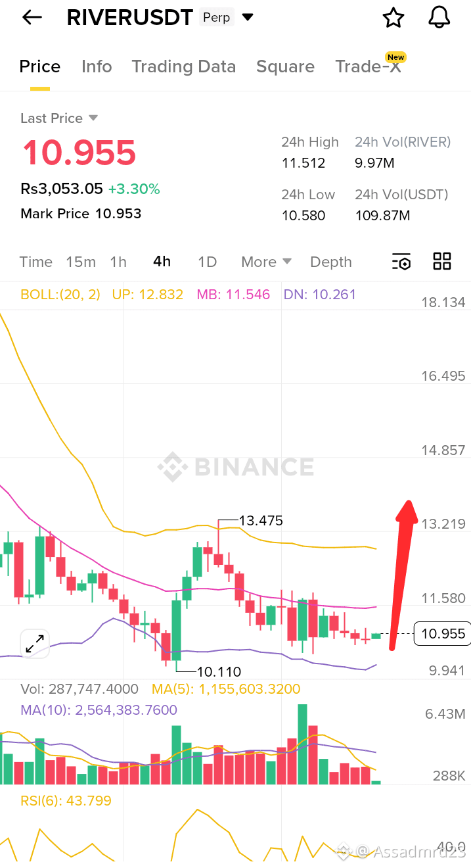Screen dimensions: 471x868
Task: Tap the Perp contract type badge
Action: click(217, 17)
